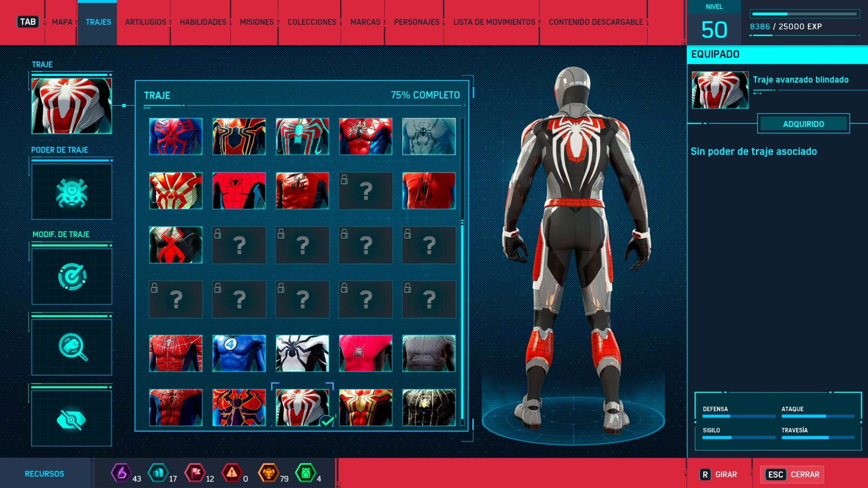Image resolution: width=868 pixels, height=488 pixels.
Task: Open the third suit mod stealth-eye slot
Action: (71, 418)
